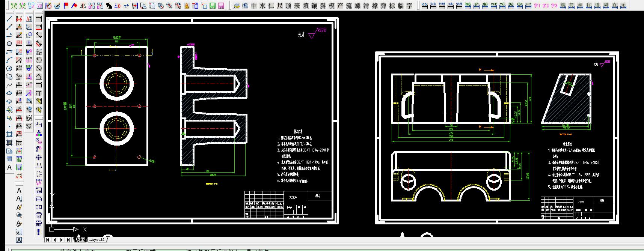Click the 'ref' dimension icon

(494, 6)
